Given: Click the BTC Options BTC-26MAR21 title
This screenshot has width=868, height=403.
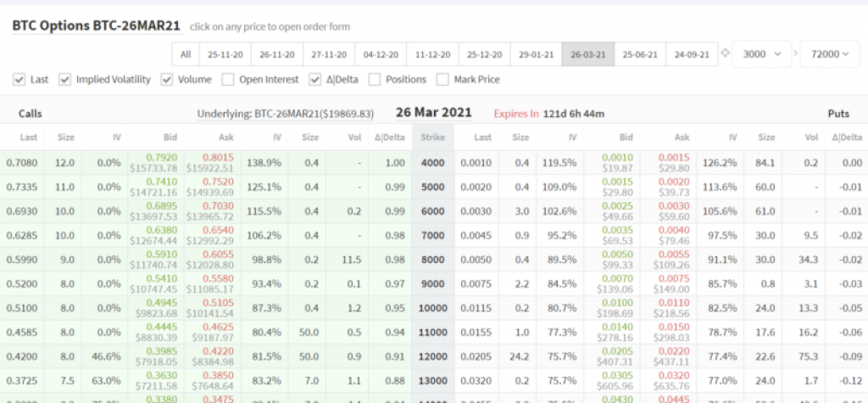Looking at the screenshot, I should click(x=97, y=25).
